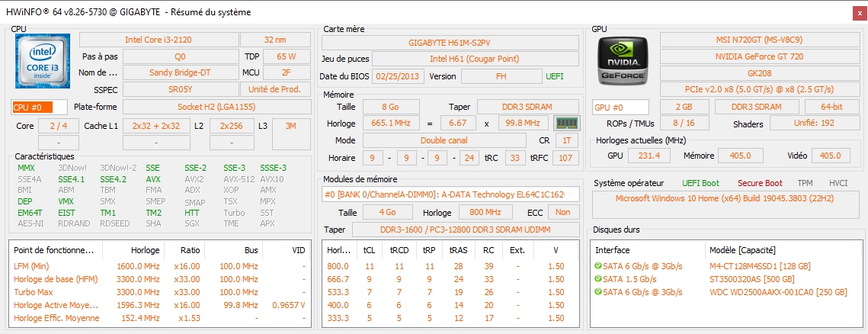868x334 pixels.
Task: Open the GPU #0 selector dropdown
Action: (x=620, y=108)
